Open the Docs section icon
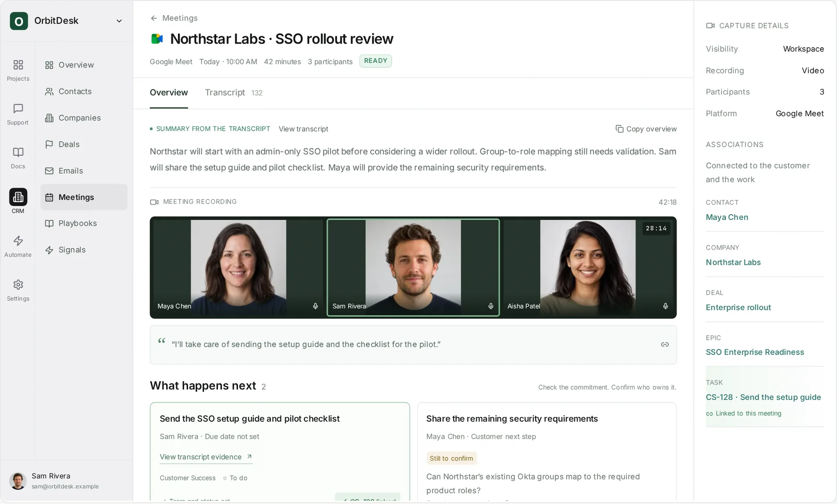This screenshot has width=837, height=504. point(18,152)
